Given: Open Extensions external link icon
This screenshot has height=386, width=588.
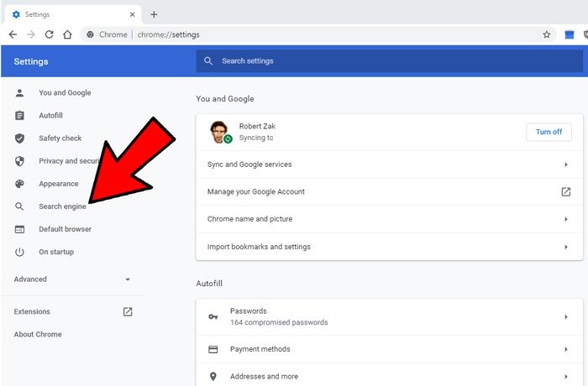Looking at the screenshot, I should pyautogui.click(x=128, y=311).
